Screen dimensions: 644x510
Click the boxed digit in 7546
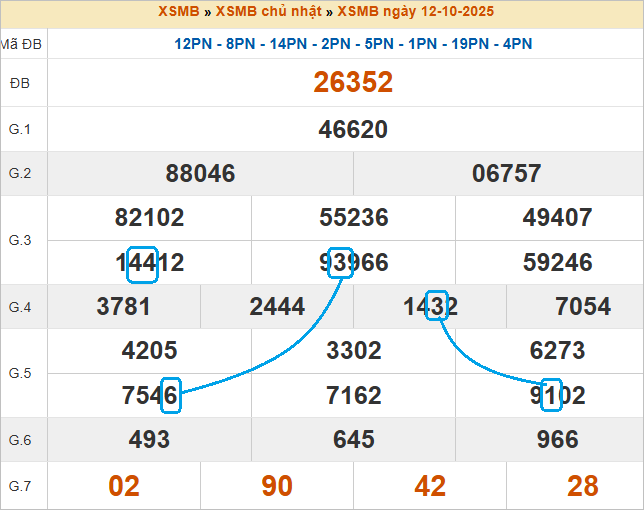(168, 395)
